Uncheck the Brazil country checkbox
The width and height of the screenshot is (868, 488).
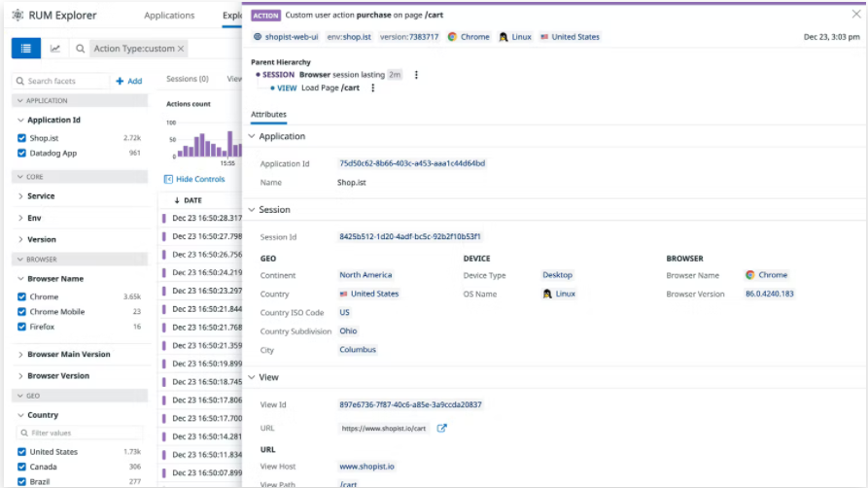21,482
